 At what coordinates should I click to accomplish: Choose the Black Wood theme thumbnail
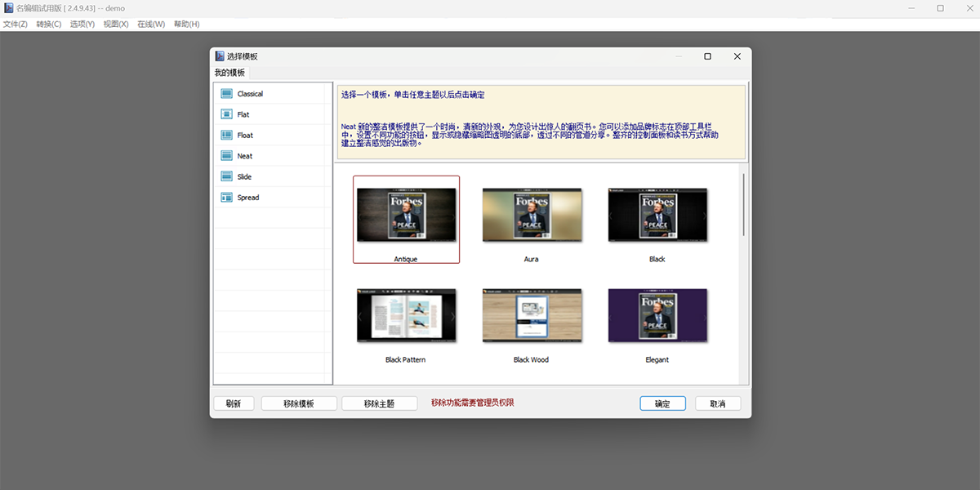pyautogui.click(x=532, y=316)
